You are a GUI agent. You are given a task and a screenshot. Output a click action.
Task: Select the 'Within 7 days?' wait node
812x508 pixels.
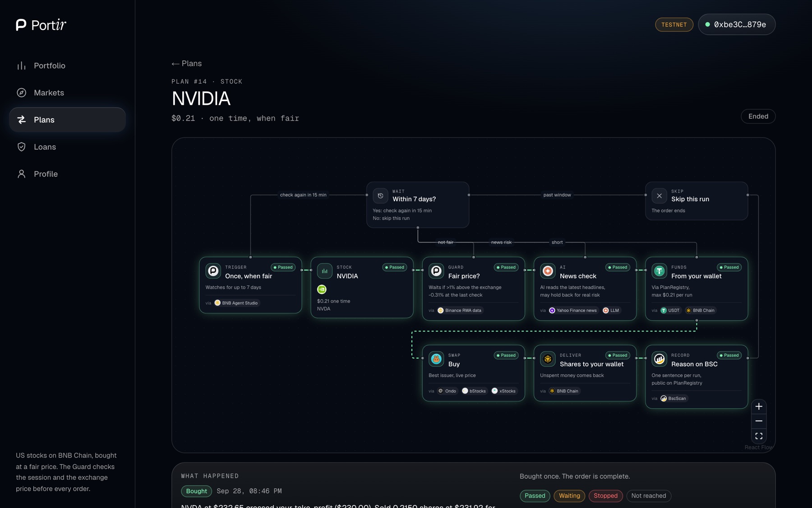(418, 205)
